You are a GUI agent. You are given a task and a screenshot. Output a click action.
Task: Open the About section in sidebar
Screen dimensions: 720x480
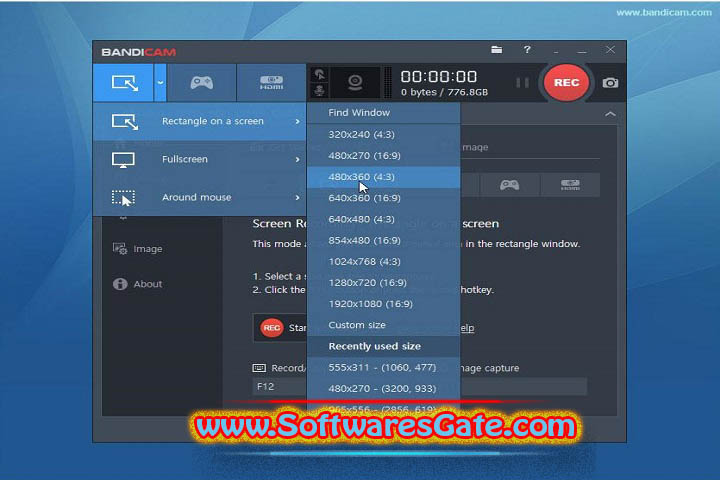147,284
